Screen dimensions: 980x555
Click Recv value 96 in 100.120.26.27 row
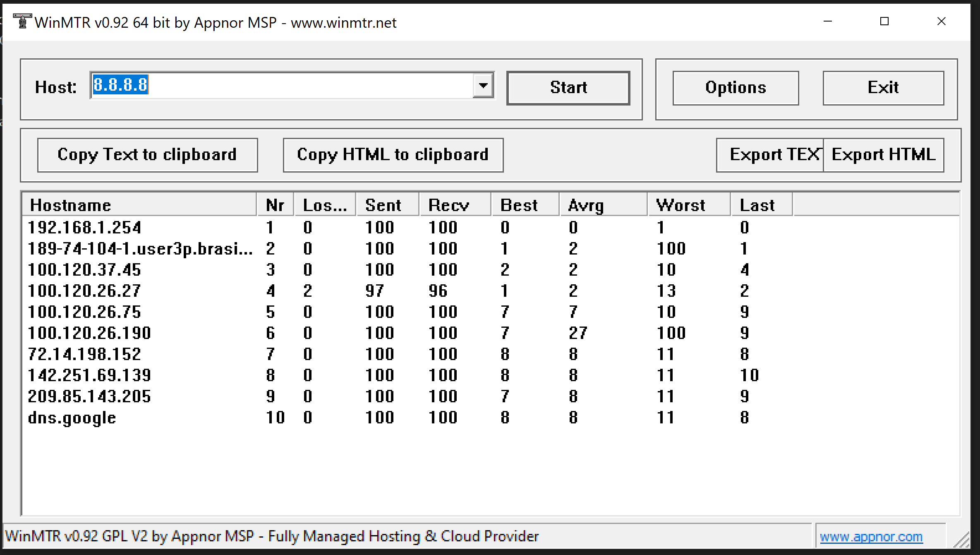pyautogui.click(x=438, y=291)
